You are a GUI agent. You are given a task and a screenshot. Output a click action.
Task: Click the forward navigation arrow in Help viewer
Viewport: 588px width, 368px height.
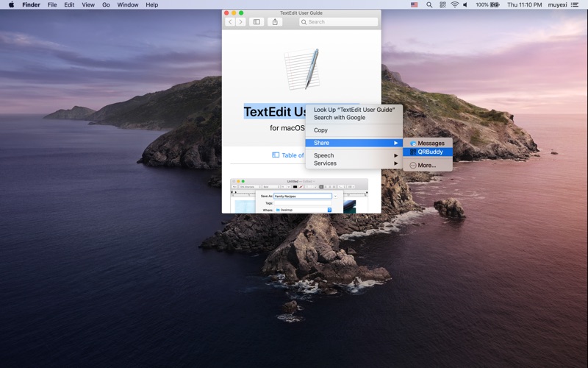[240, 22]
